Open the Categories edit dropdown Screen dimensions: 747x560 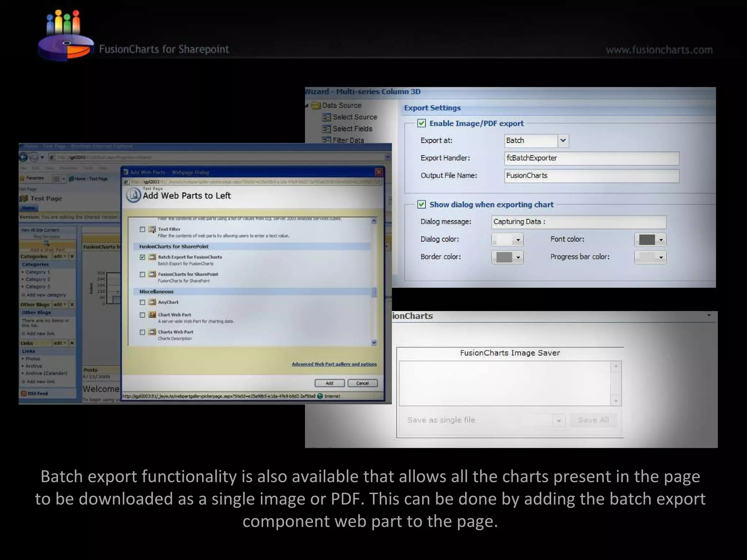coord(60,256)
